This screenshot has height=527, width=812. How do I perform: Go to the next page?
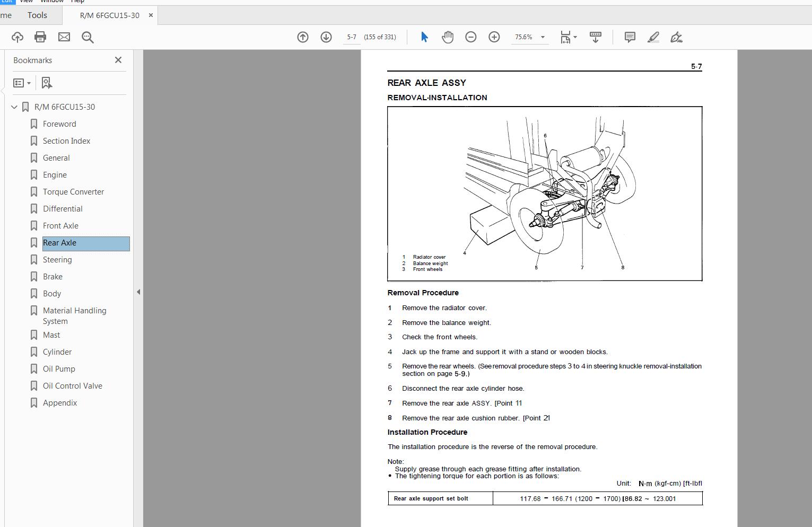326,37
